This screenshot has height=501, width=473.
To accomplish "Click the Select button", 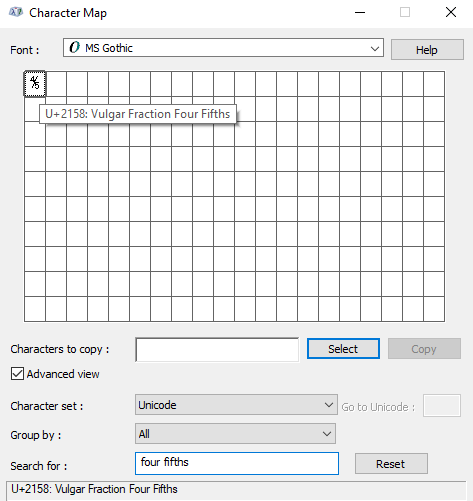I will tap(343, 349).
